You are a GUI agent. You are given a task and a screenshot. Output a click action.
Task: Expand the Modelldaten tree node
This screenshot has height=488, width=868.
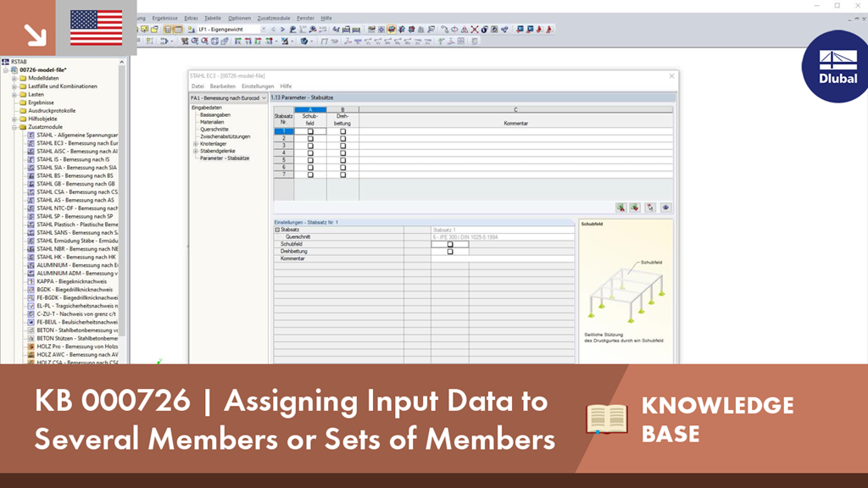pos(14,79)
